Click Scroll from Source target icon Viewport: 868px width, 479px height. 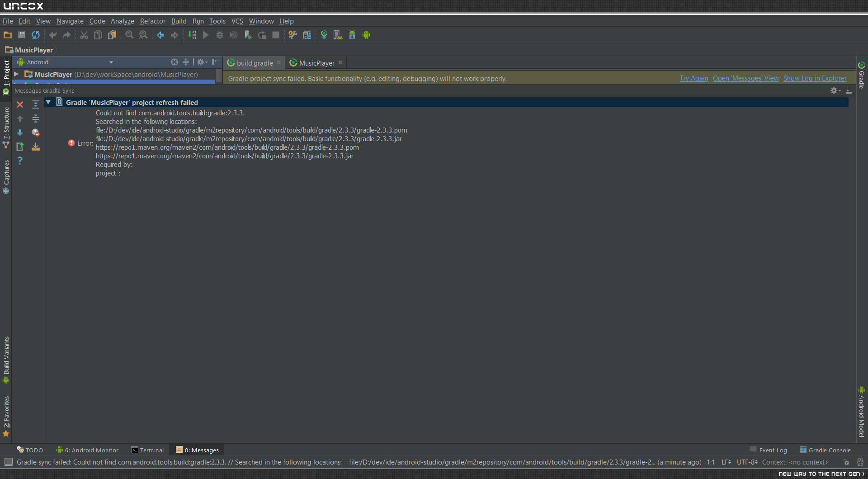pyautogui.click(x=175, y=62)
